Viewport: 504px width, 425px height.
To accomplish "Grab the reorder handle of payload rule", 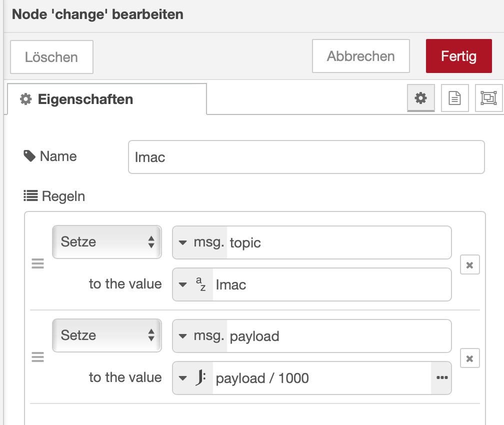I will click(x=38, y=357).
